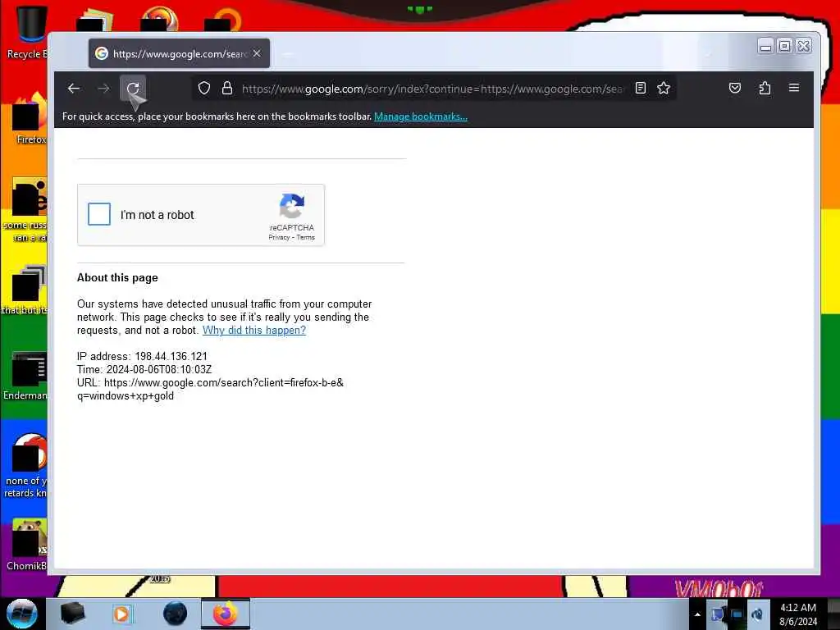
Task: Toggle reader view in the address bar
Action: pos(640,88)
